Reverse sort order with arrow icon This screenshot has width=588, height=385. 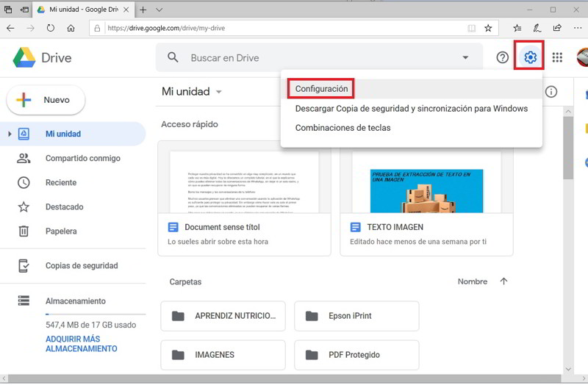click(x=503, y=281)
